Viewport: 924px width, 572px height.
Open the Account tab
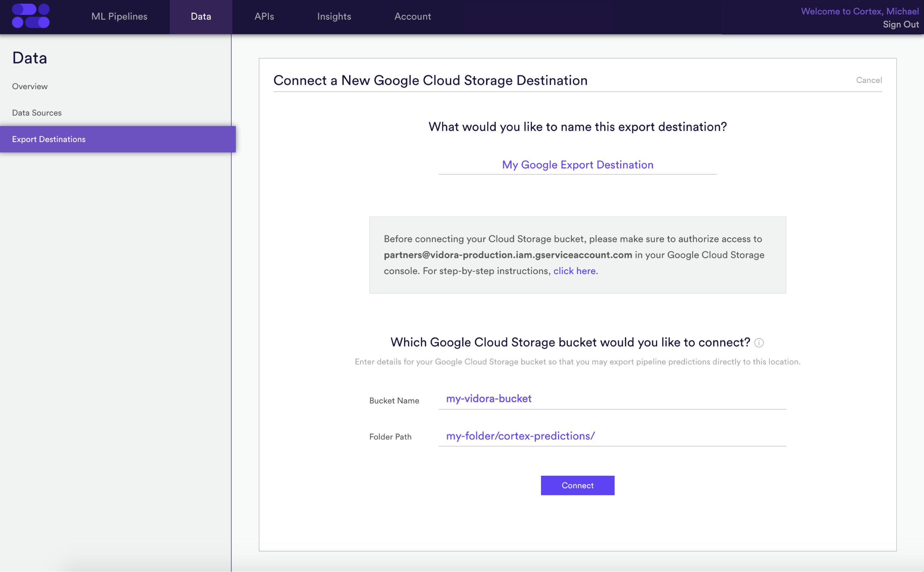[412, 16]
